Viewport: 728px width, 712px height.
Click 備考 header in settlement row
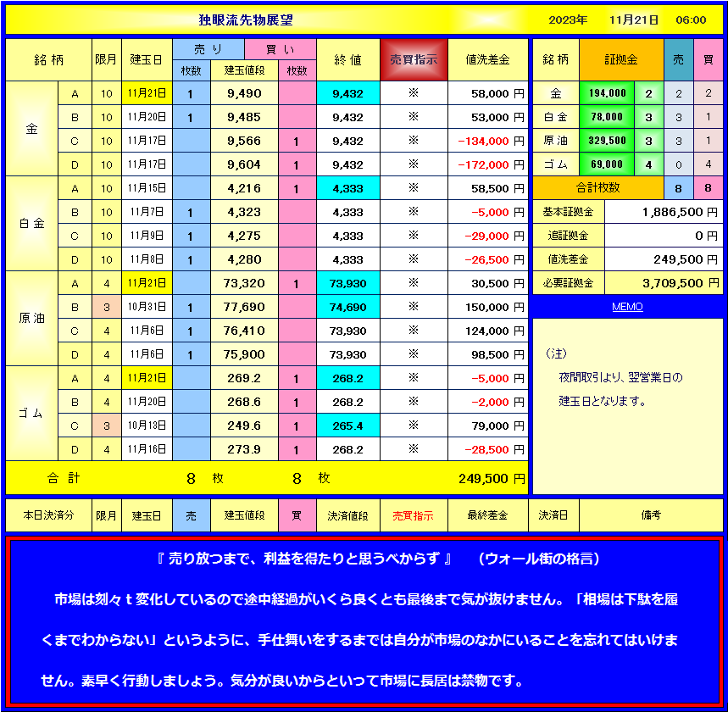pos(651,515)
